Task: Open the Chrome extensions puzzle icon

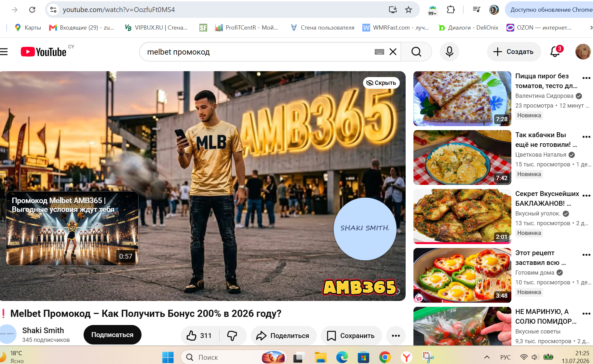Action: tap(451, 10)
